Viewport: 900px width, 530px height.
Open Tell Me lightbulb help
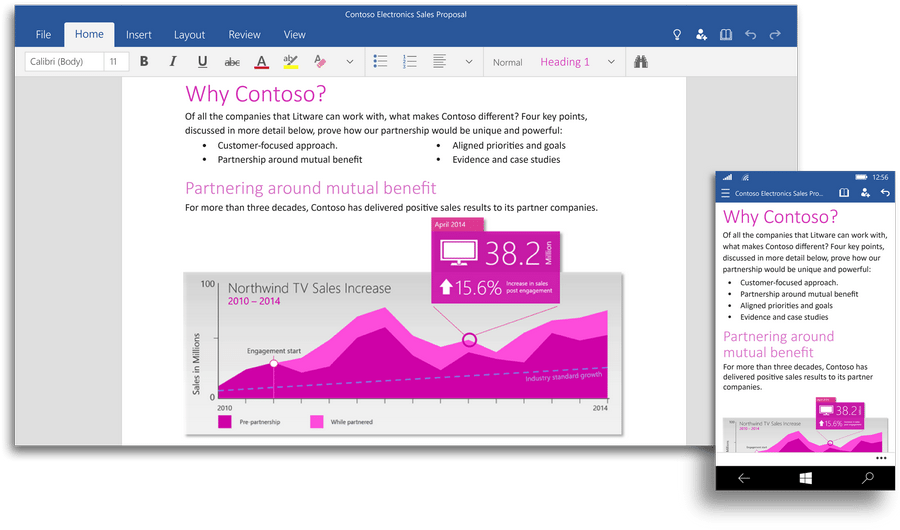pyautogui.click(x=677, y=35)
